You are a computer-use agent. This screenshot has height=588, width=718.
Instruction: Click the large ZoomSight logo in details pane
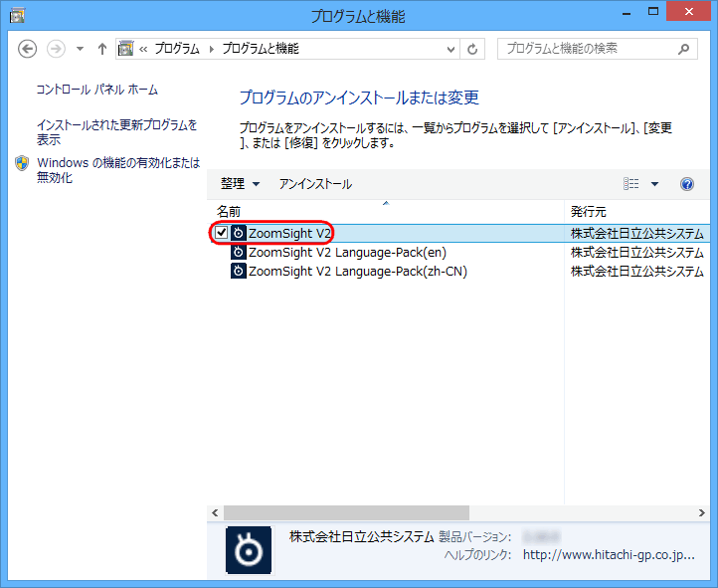tap(248, 550)
